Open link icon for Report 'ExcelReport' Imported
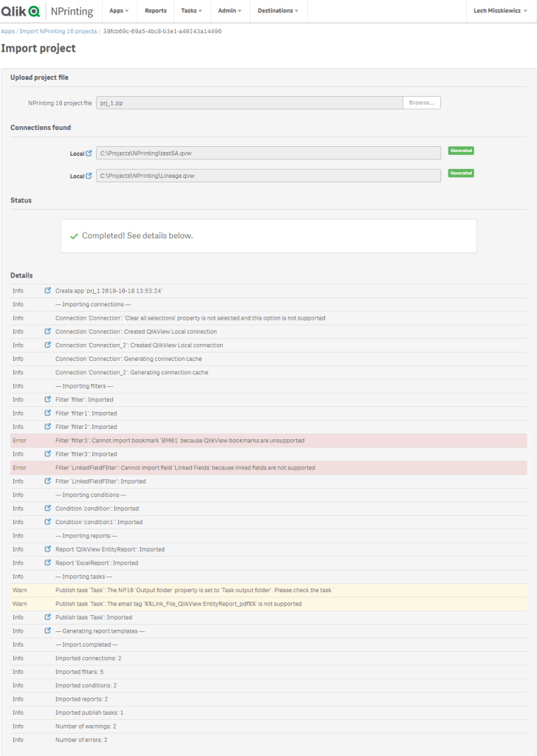 48,563
